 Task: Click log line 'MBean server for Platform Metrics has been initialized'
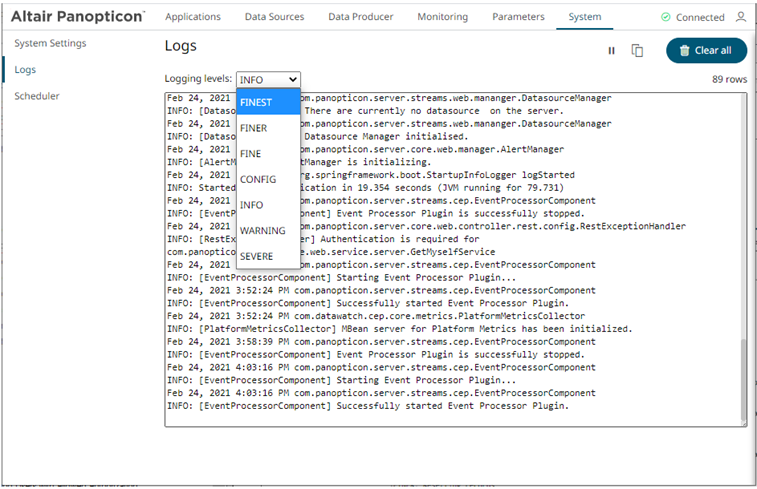pos(400,329)
